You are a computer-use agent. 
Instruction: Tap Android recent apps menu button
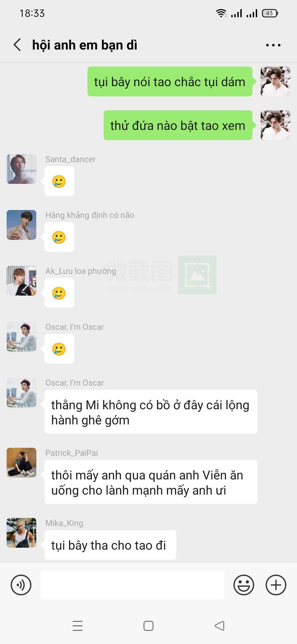coord(77,626)
